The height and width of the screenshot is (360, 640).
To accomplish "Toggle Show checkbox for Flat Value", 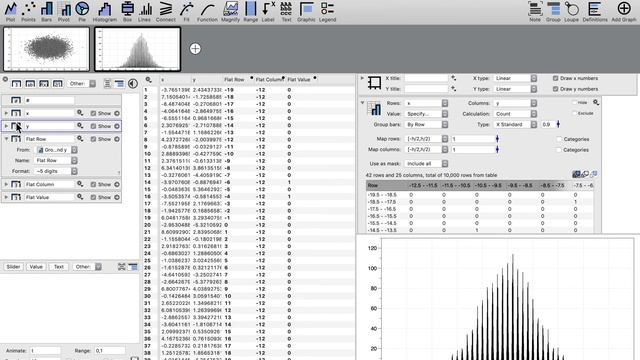I will coord(93,197).
